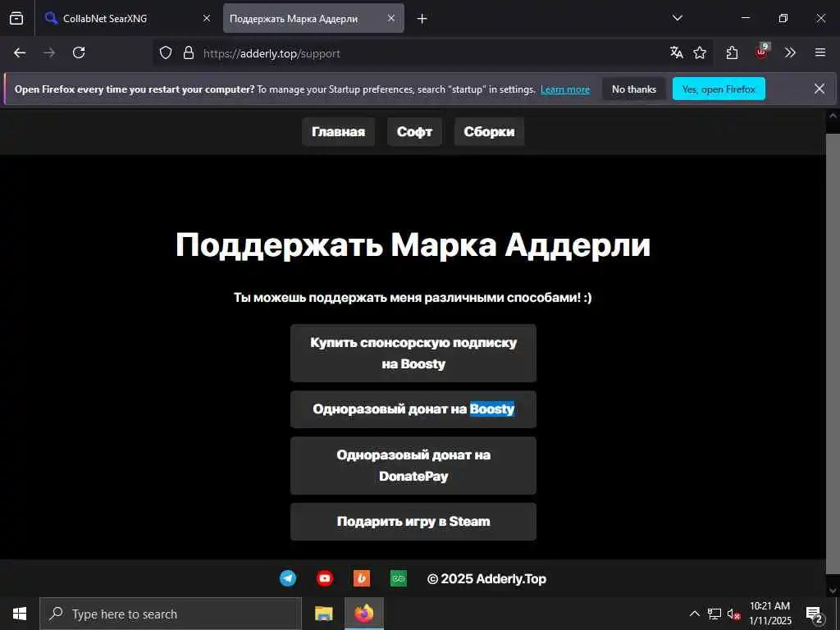Close the Поддержать Марка Аддерли tab
The height and width of the screenshot is (630, 840).
[x=391, y=18]
